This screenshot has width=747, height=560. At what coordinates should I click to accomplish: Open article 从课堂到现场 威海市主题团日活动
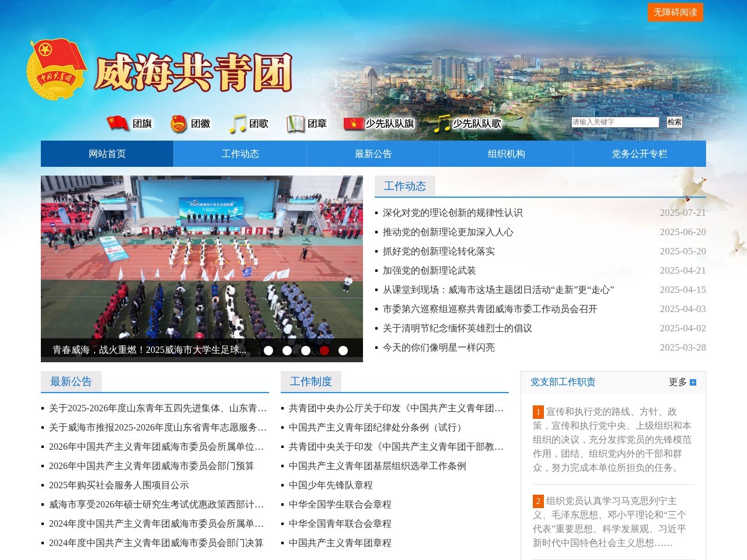click(498, 290)
